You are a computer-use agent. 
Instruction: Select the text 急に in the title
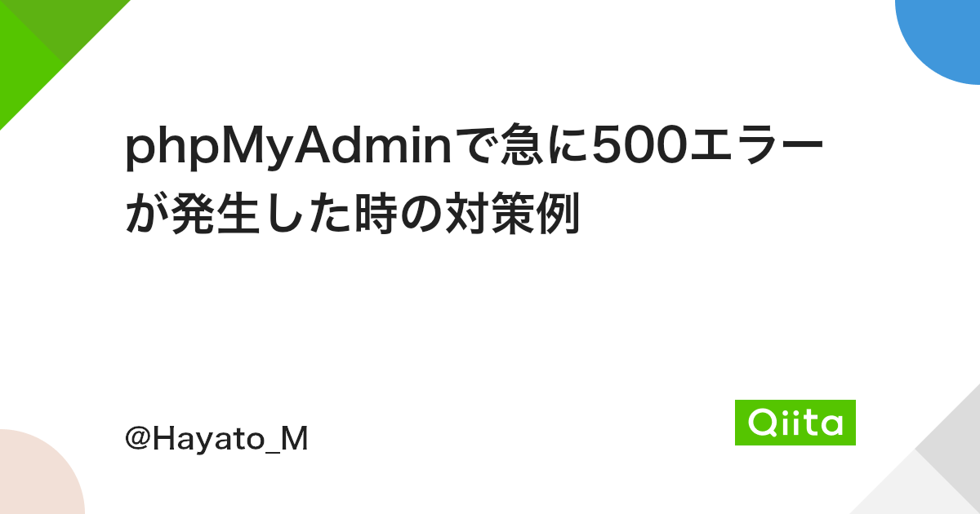(539, 148)
